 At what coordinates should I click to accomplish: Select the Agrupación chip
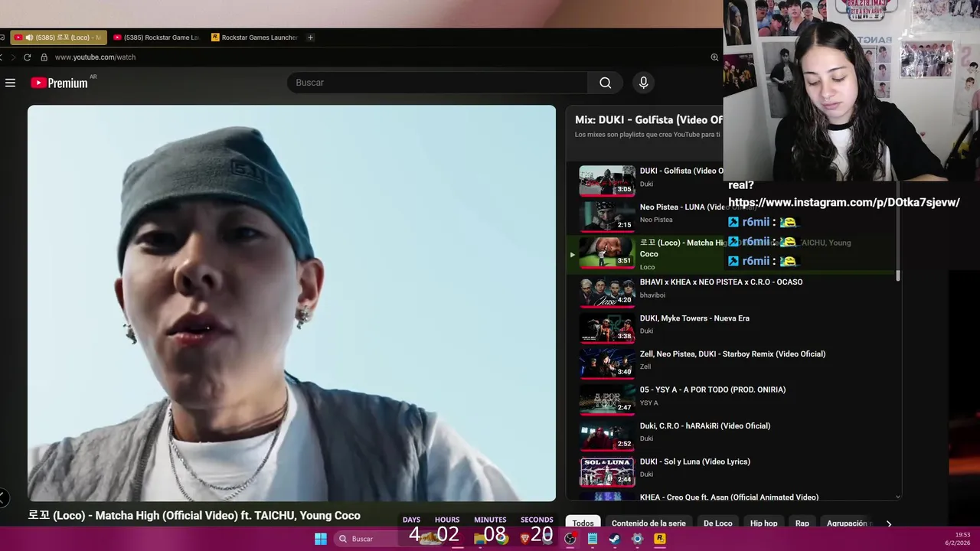coord(848,523)
